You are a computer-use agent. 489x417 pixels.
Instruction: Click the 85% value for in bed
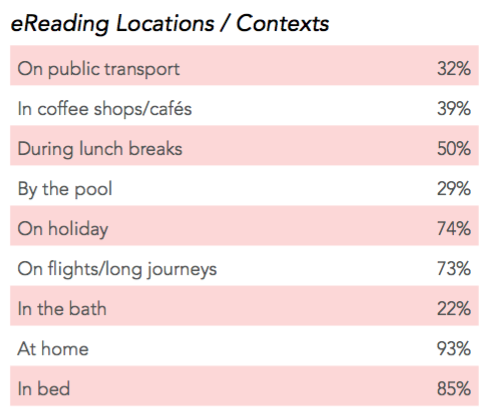454,388
